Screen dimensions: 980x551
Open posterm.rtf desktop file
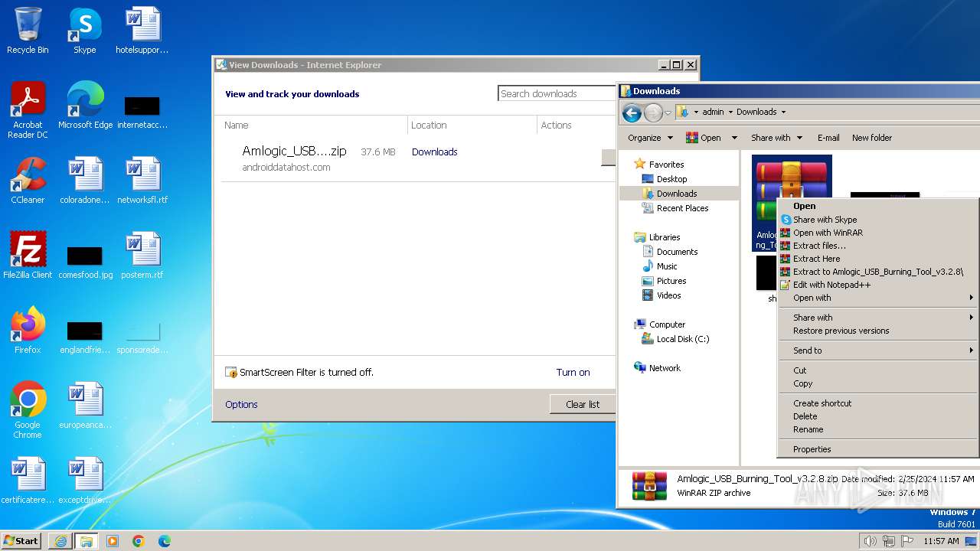[x=142, y=256]
